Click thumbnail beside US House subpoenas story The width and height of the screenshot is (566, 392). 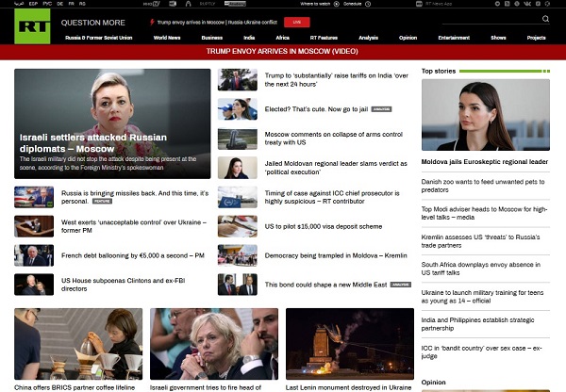pyautogui.click(x=34, y=285)
